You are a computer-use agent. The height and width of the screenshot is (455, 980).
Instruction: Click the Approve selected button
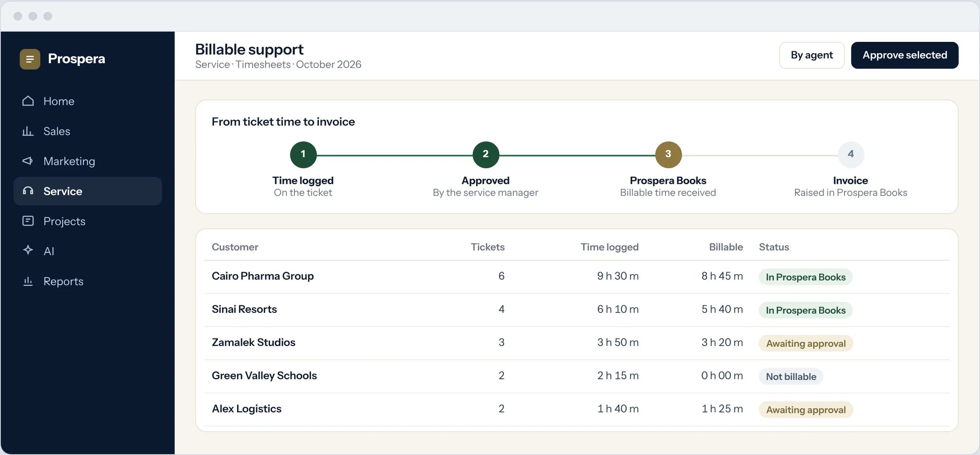click(905, 55)
